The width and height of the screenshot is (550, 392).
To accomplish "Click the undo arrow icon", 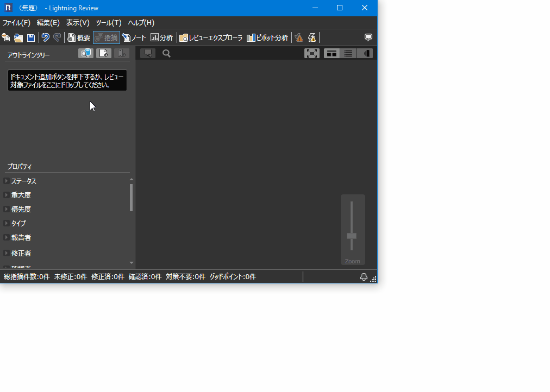I will [46, 37].
